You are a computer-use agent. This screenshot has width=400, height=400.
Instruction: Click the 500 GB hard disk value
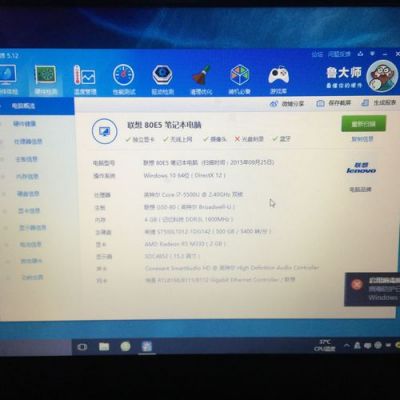point(208,231)
